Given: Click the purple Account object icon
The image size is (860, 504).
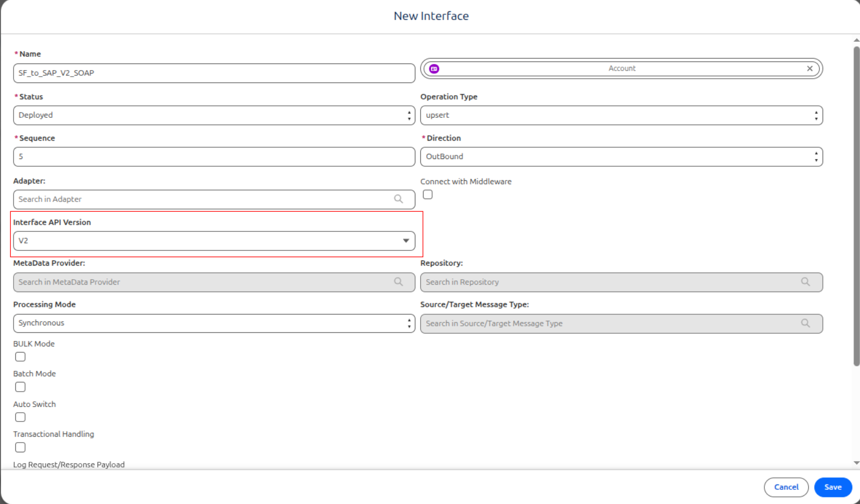Looking at the screenshot, I should [x=434, y=69].
